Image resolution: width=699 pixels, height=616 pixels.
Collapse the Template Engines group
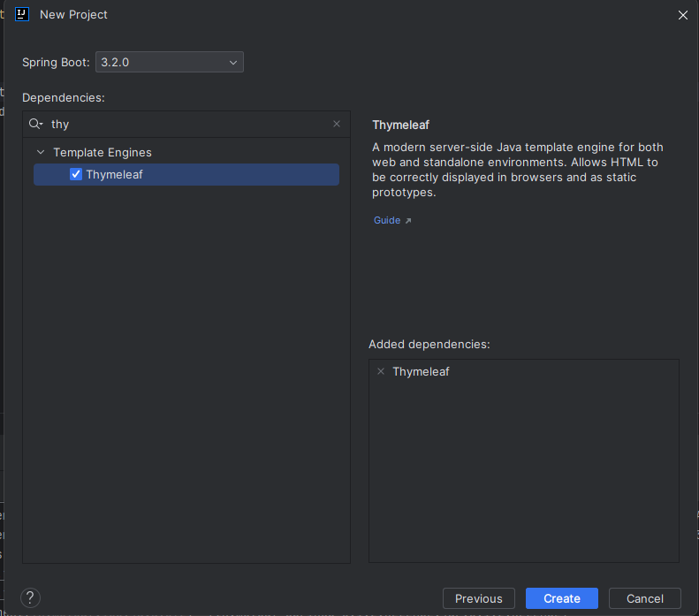click(41, 152)
